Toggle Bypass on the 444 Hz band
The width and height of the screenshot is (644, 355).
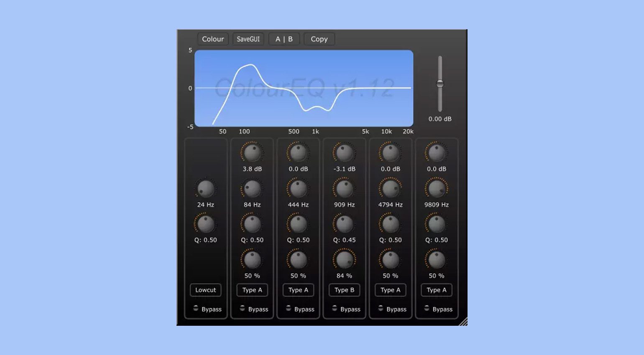click(288, 308)
